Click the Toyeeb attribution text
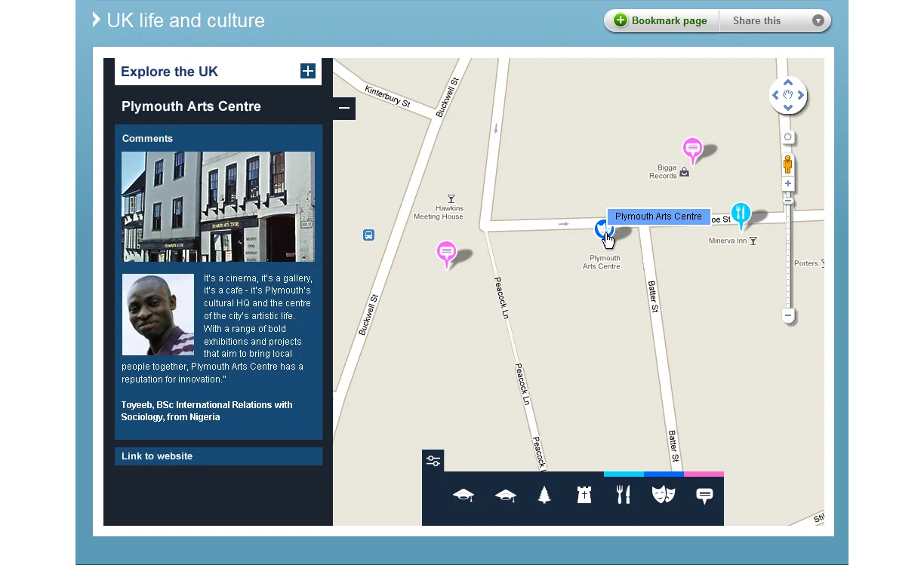 [207, 410]
